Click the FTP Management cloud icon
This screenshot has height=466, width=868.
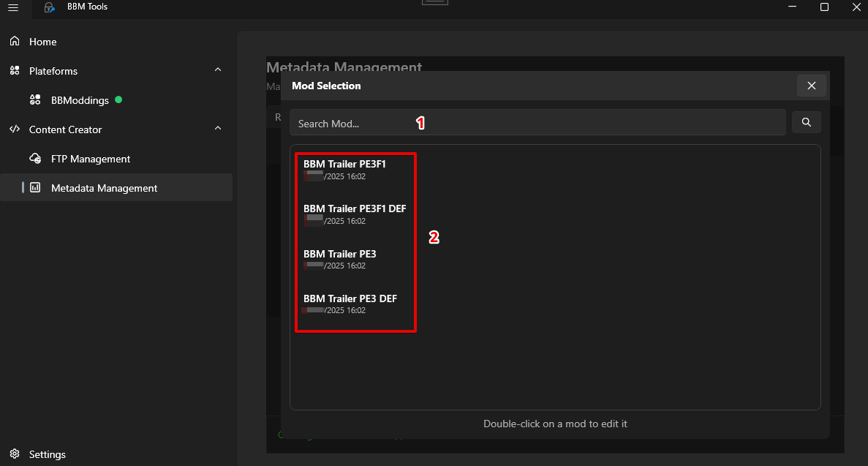pyautogui.click(x=35, y=159)
